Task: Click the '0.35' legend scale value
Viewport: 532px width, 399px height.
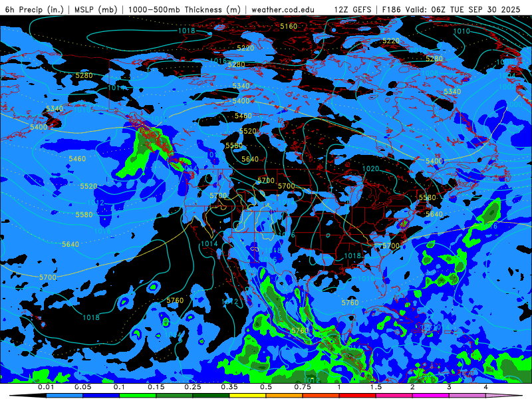Action: pos(229,387)
